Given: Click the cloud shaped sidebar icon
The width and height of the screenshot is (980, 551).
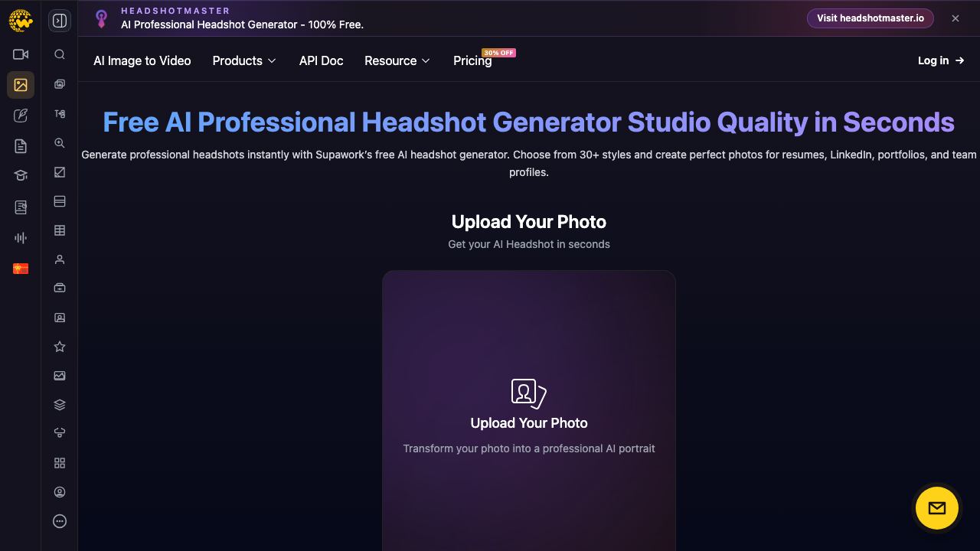Looking at the screenshot, I should (60, 433).
